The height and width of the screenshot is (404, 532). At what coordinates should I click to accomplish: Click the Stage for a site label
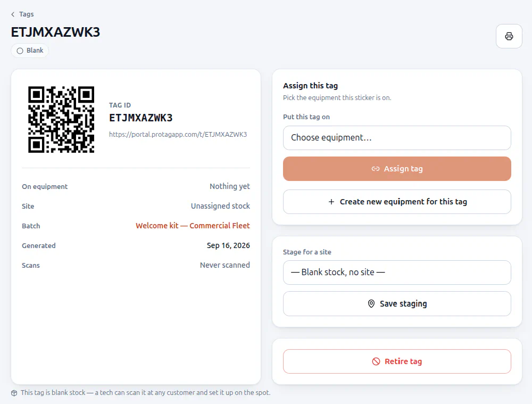307,252
